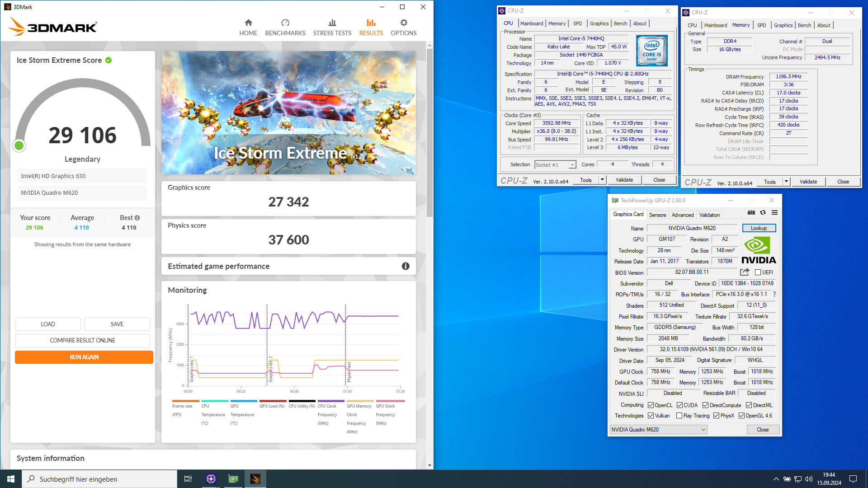Select the GPU Load red legend swatch

pos(273,401)
